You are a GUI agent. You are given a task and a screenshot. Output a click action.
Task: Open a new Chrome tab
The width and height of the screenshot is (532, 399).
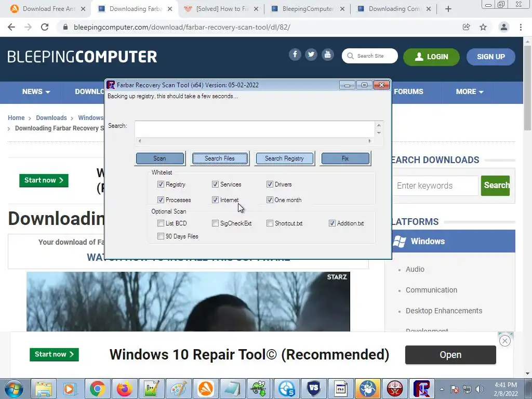[448, 9]
